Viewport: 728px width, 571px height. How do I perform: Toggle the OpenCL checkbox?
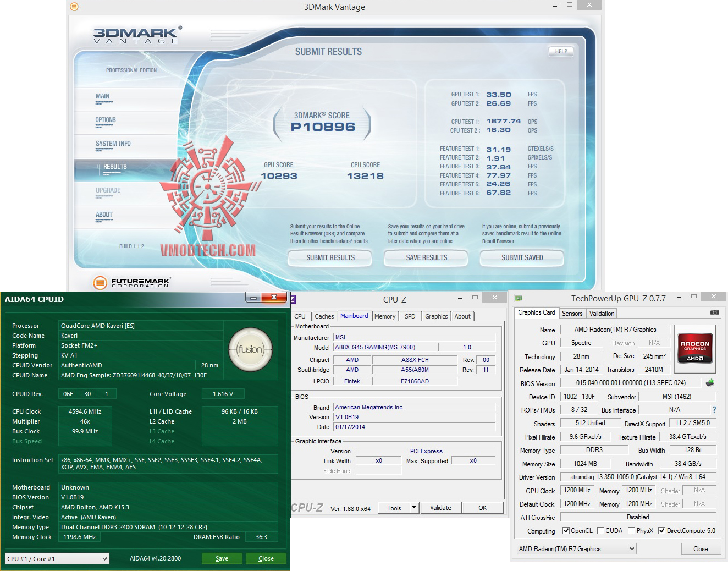tap(566, 531)
